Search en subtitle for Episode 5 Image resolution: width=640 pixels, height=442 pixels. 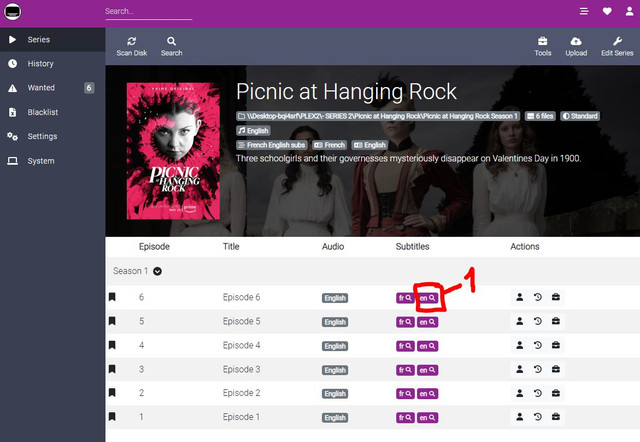[x=427, y=322]
